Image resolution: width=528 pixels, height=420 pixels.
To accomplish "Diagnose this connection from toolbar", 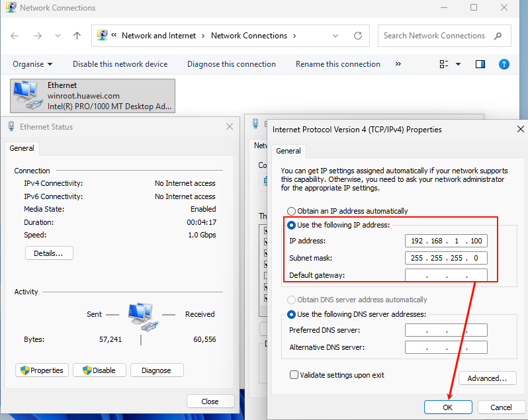I will pyautogui.click(x=232, y=64).
